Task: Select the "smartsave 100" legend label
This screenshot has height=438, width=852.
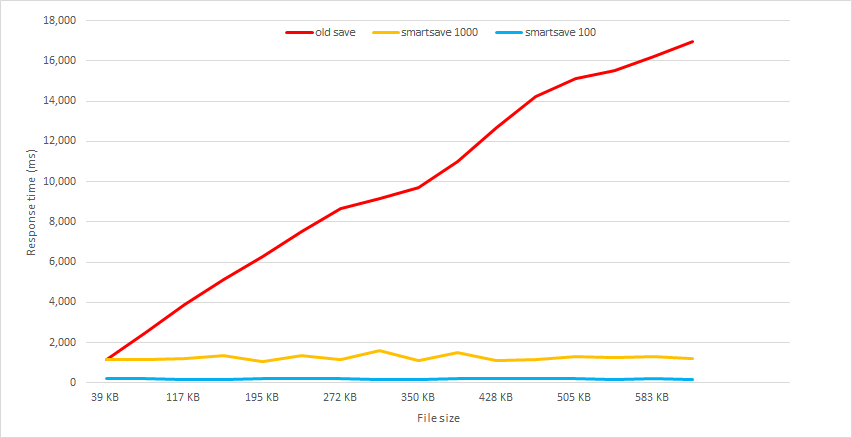Action: [559, 32]
